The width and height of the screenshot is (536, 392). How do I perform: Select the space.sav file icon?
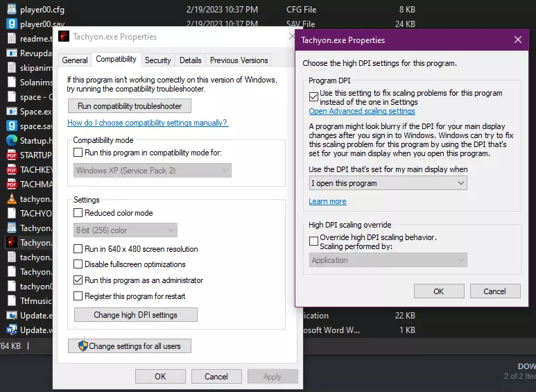[12, 126]
